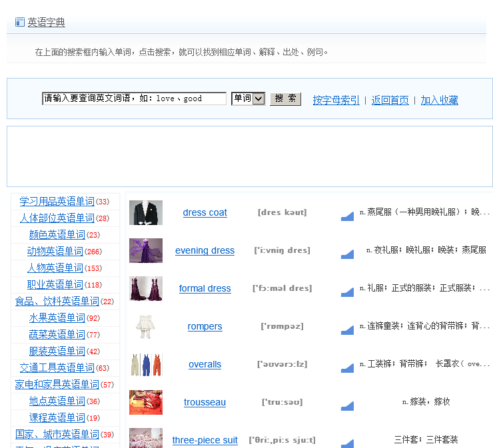Select 课程英语单词 category
The height and width of the screenshot is (448, 493).
57,418
